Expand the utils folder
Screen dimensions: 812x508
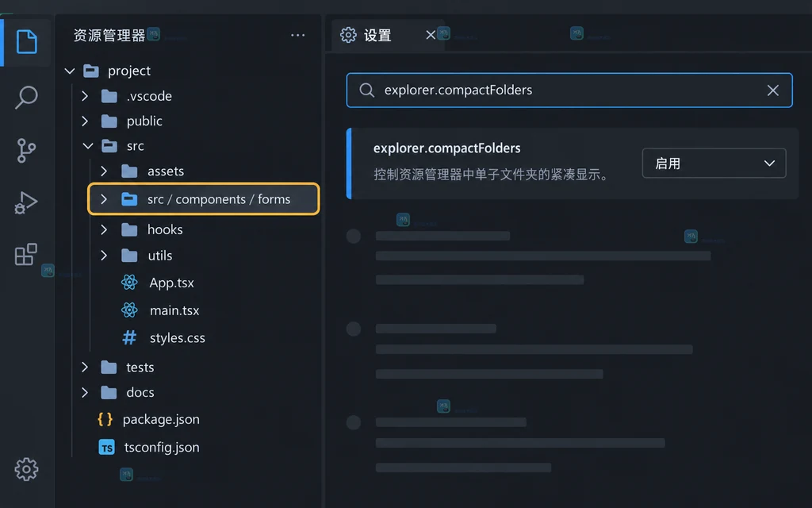pyautogui.click(x=104, y=255)
